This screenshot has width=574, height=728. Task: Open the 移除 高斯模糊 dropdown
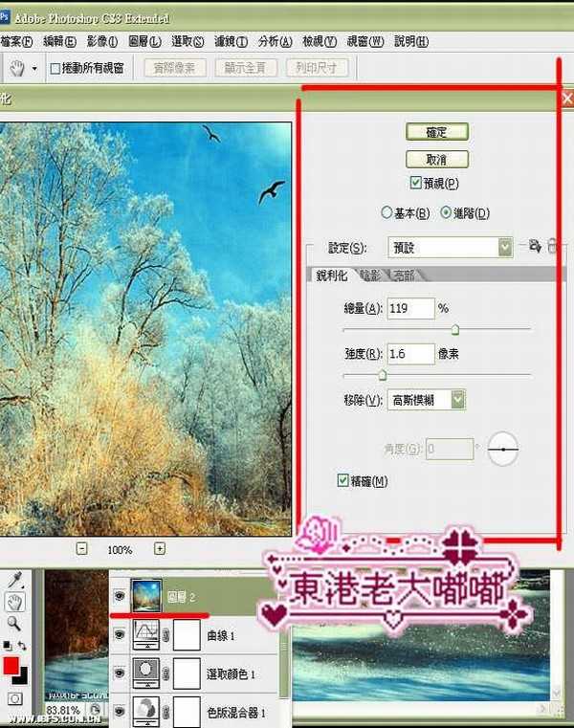(458, 400)
